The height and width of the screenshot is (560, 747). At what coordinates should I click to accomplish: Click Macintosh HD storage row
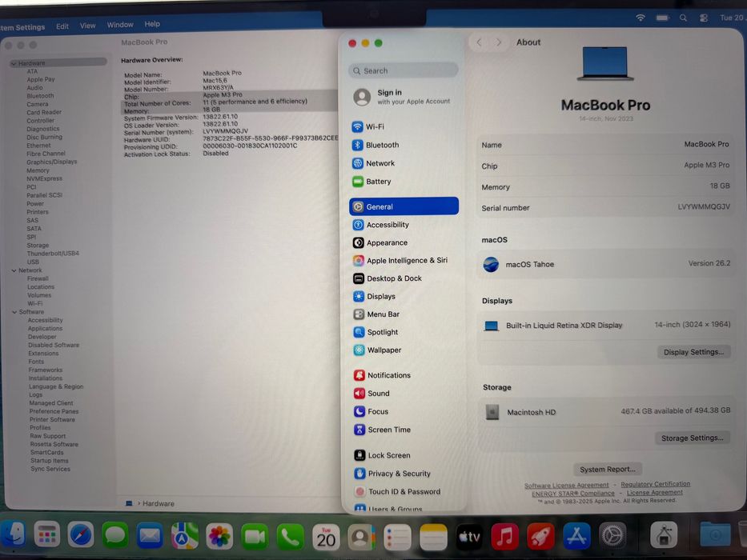605,411
